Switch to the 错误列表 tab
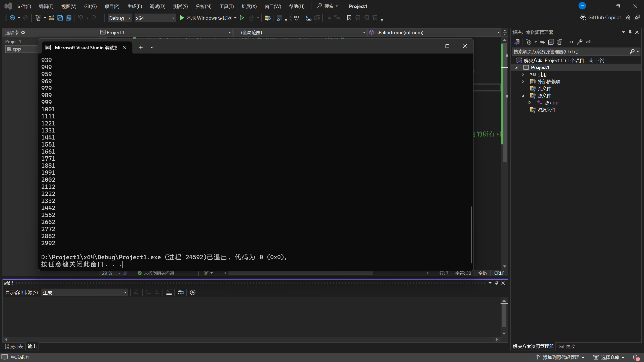The width and height of the screenshot is (644, 362). [x=14, y=346]
